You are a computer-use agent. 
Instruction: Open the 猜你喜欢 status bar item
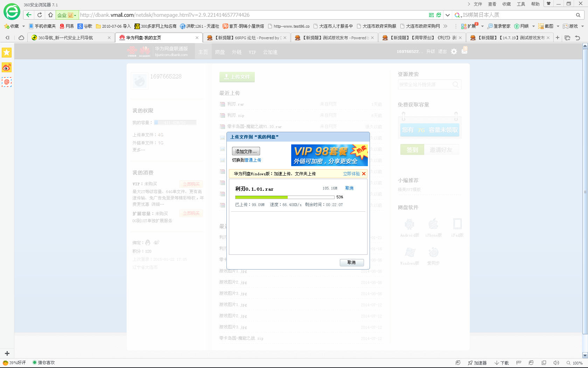43,362
